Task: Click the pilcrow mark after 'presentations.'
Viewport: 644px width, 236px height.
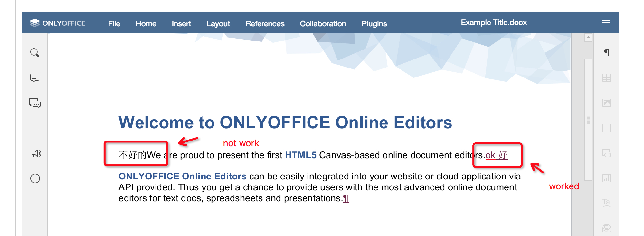Action: tap(346, 199)
